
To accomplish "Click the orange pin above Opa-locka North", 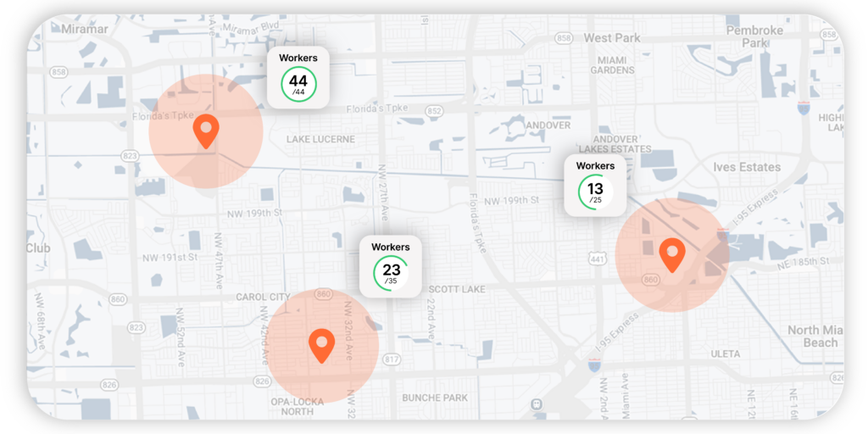I will click(x=321, y=346).
